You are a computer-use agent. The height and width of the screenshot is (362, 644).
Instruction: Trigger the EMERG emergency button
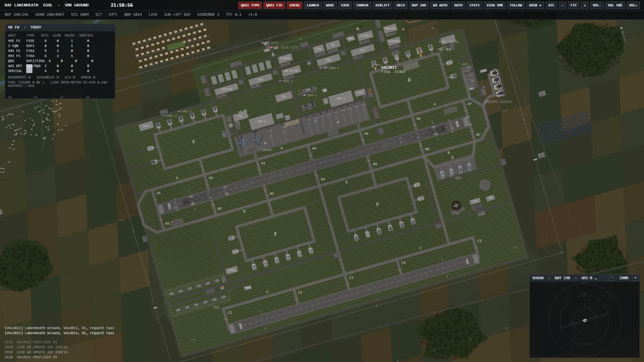click(x=295, y=5)
